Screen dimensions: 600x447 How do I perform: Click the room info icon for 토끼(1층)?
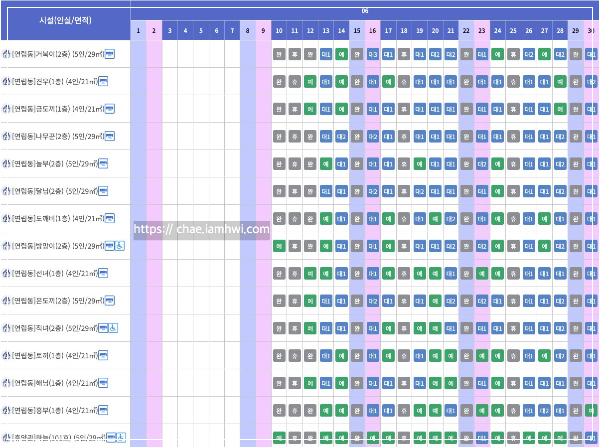pyautogui.click(x=103, y=356)
